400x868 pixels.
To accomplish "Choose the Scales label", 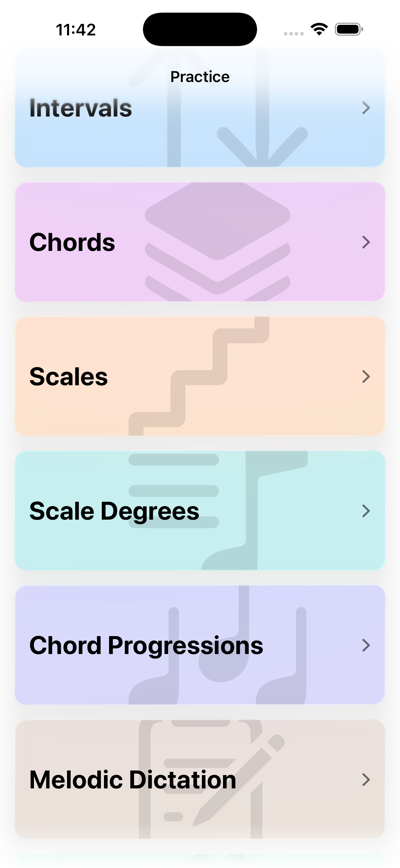I will tap(68, 377).
